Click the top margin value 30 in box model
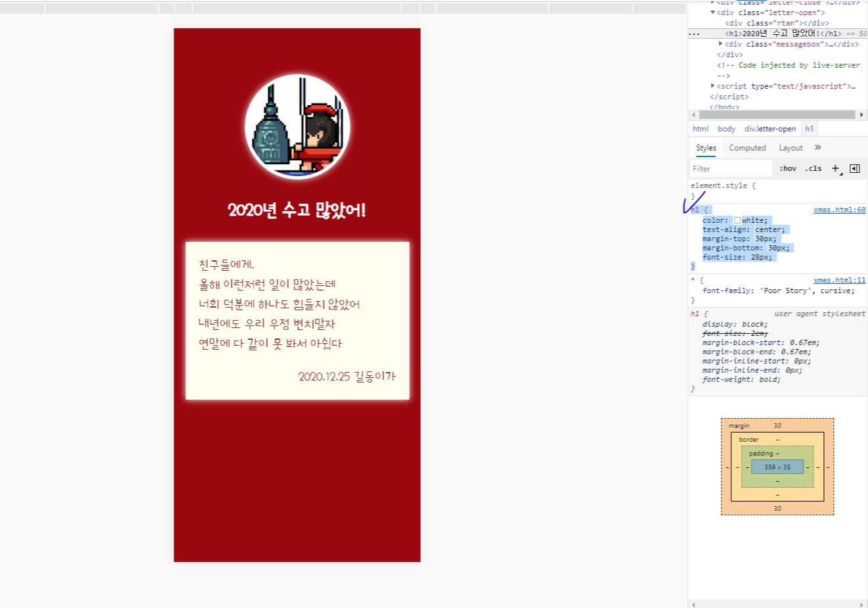868x608 pixels. pyautogui.click(x=777, y=425)
